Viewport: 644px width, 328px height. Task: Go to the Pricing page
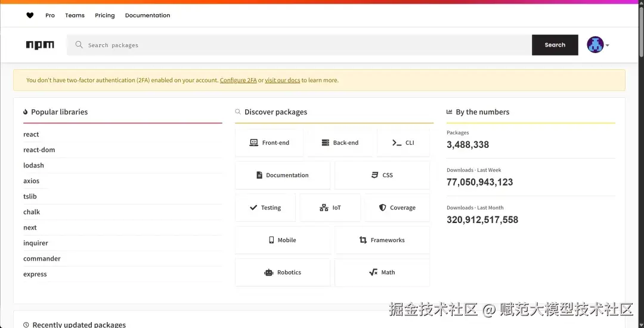(x=105, y=15)
